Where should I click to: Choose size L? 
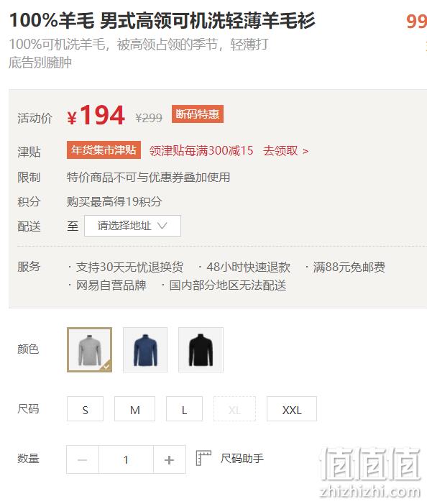click(184, 409)
